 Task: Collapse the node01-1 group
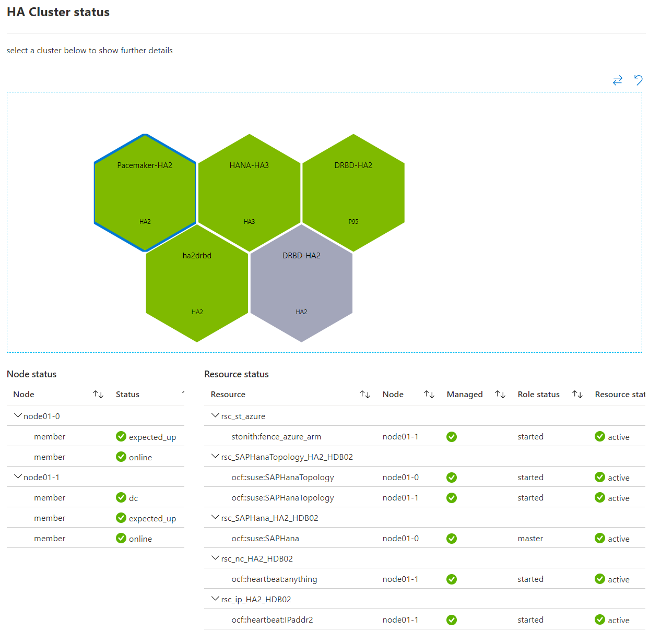[18, 477]
